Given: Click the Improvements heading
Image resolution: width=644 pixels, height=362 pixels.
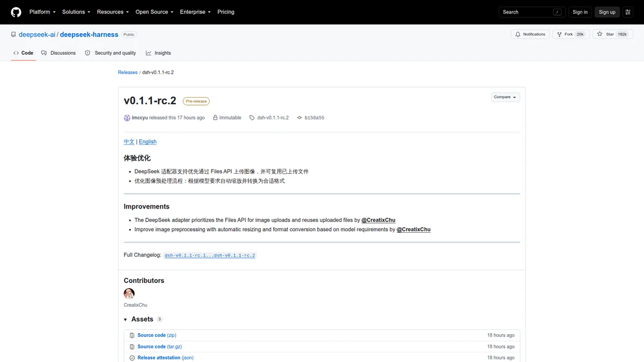Looking at the screenshot, I should point(147,206).
